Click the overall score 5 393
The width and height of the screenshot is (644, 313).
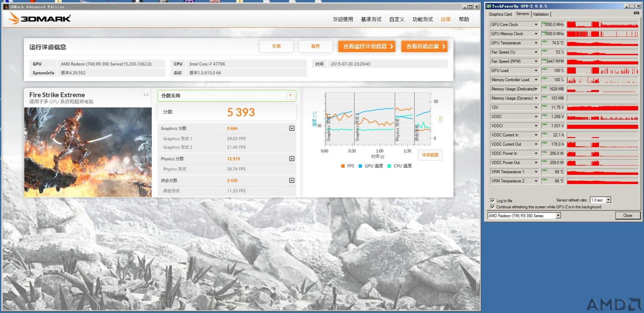(241, 112)
